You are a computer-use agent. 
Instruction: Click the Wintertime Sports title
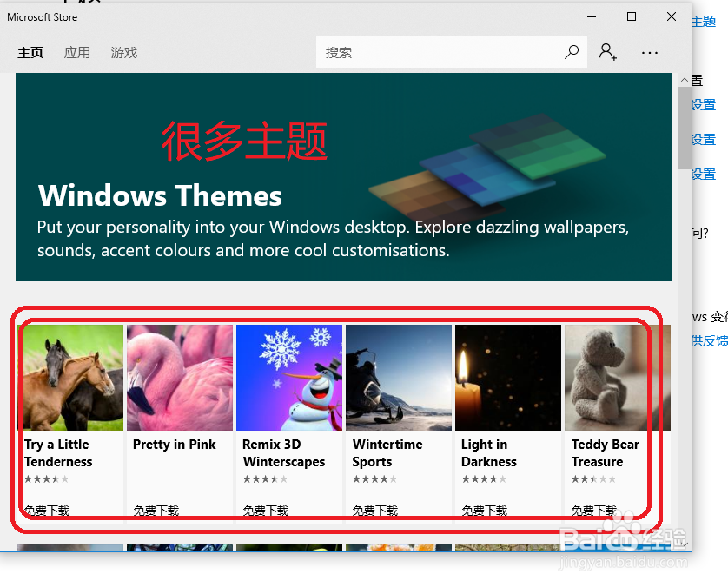387,453
